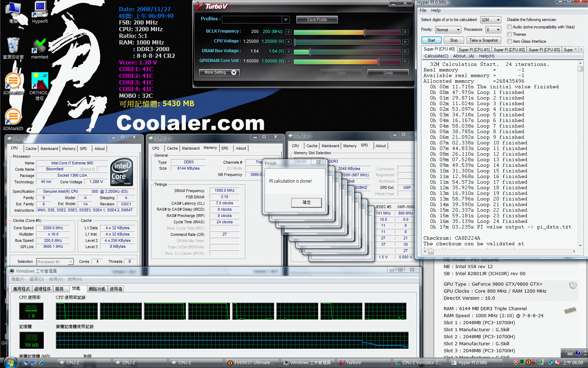
Task: Open 檢視(V) menu in Task Manager
Action: click(56, 279)
